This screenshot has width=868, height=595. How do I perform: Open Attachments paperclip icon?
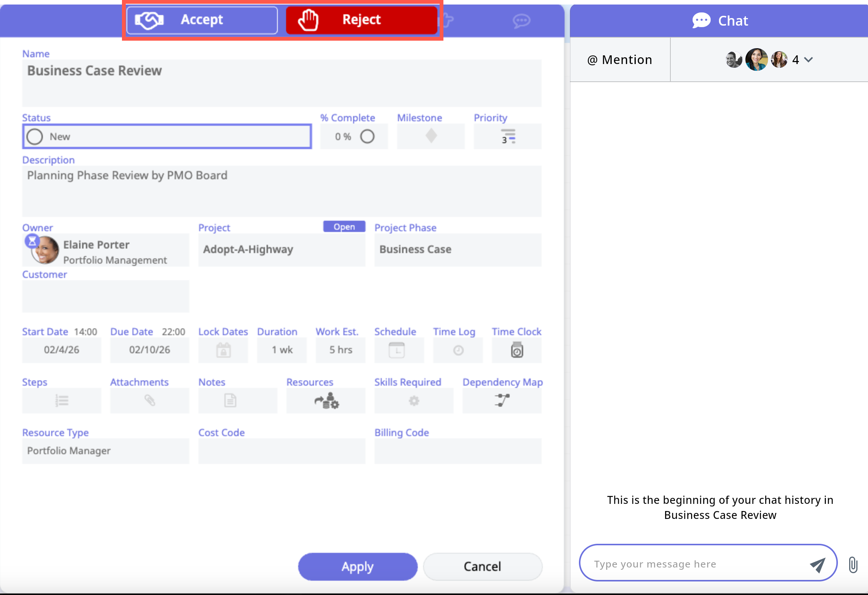(x=150, y=401)
